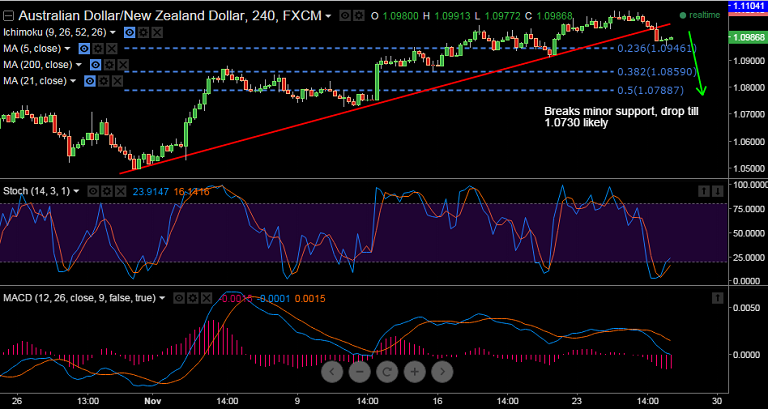Expand the MACD indicator dropdown arrow
Screen dimensions: 768x409
(163, 298)
